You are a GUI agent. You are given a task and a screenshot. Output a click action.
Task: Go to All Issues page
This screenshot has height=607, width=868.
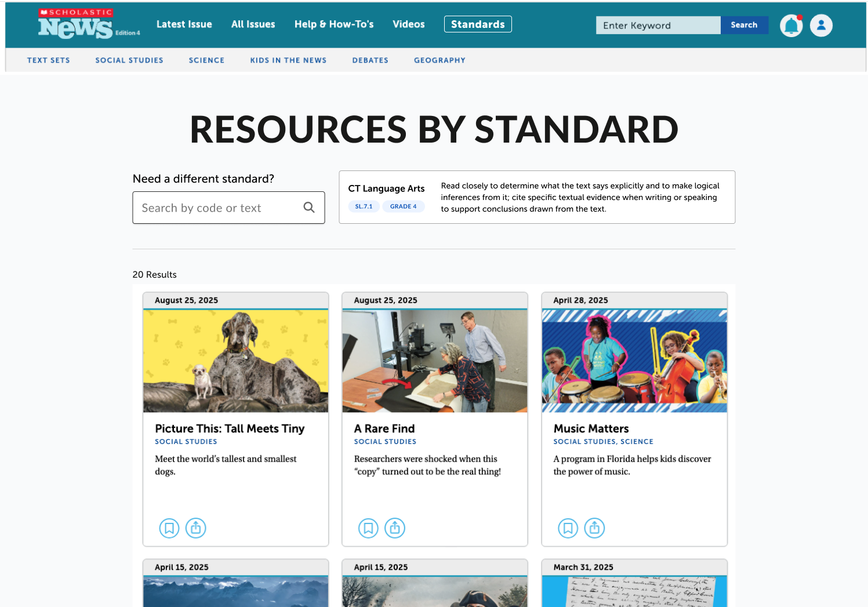pos(253,24)
